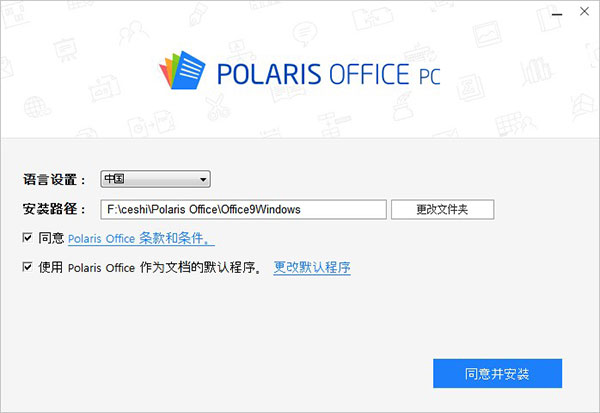Viewport: 600px width, 413px height.
Task: Open the Polaris Office 条款和条件 link
Action: click(141, 239)
